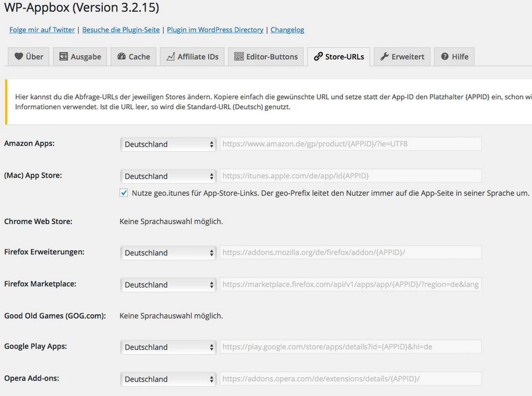
Task: Click the Amazon Apps URL field
Action: click(x=350, y=144)
